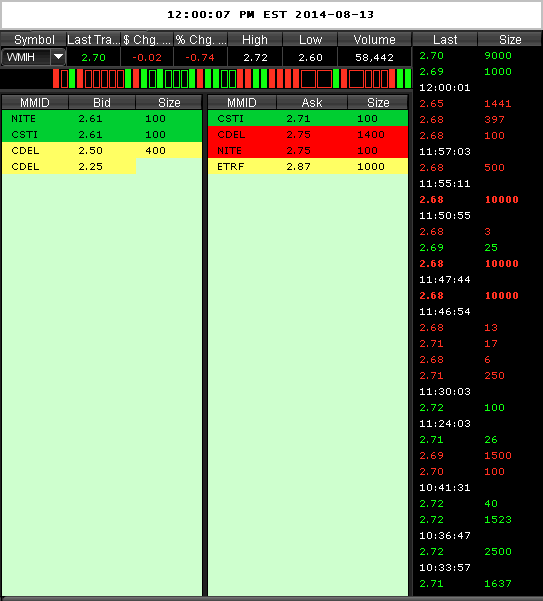Click the trade of 1500 shares at 2.69

477,455
